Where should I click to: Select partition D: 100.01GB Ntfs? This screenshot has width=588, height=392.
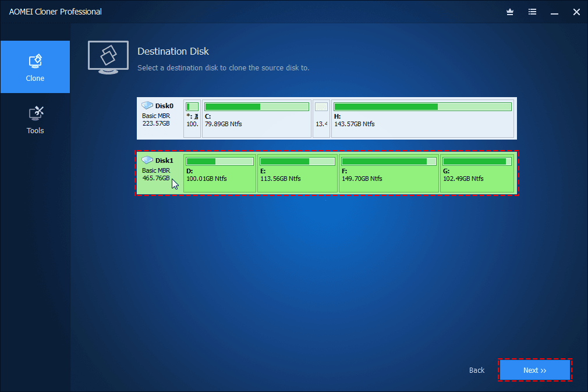point(219,173)
